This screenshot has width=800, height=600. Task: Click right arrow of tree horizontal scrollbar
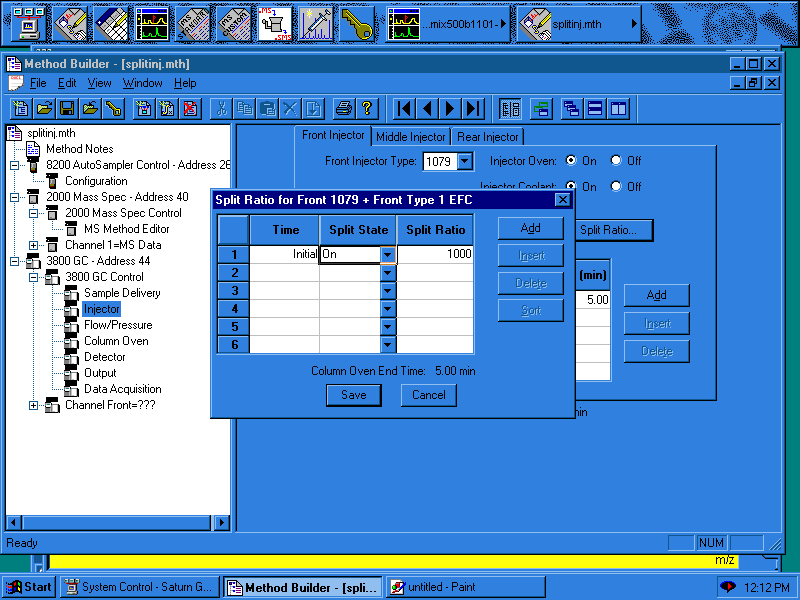coord(221,522)
